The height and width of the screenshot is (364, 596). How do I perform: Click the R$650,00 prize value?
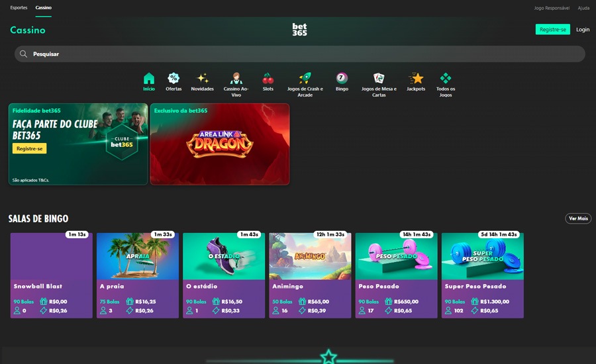click(407, 302)
